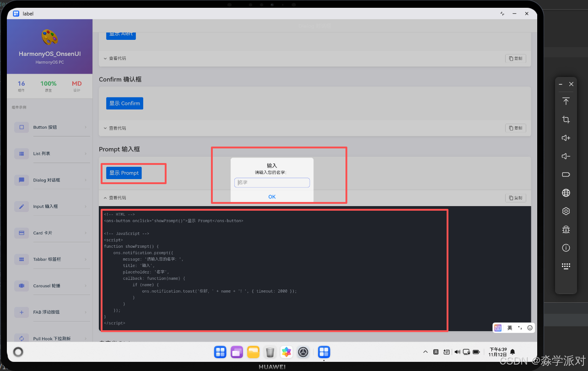
Task: Open the Settings gear in dock
Action: (303, 352)
